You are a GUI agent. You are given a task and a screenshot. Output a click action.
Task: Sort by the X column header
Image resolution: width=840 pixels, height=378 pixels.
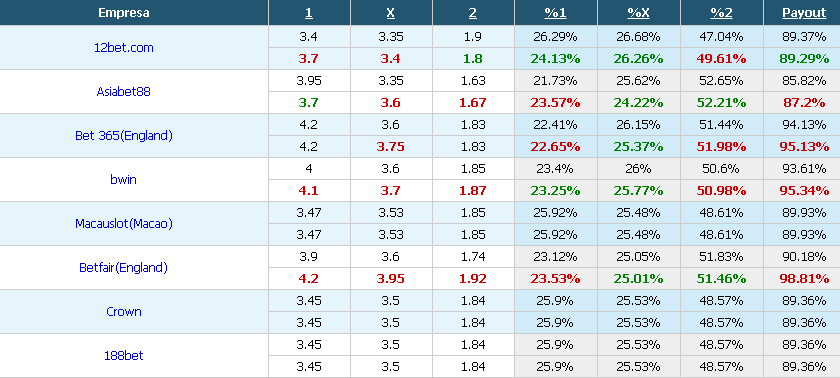[391, 13]
